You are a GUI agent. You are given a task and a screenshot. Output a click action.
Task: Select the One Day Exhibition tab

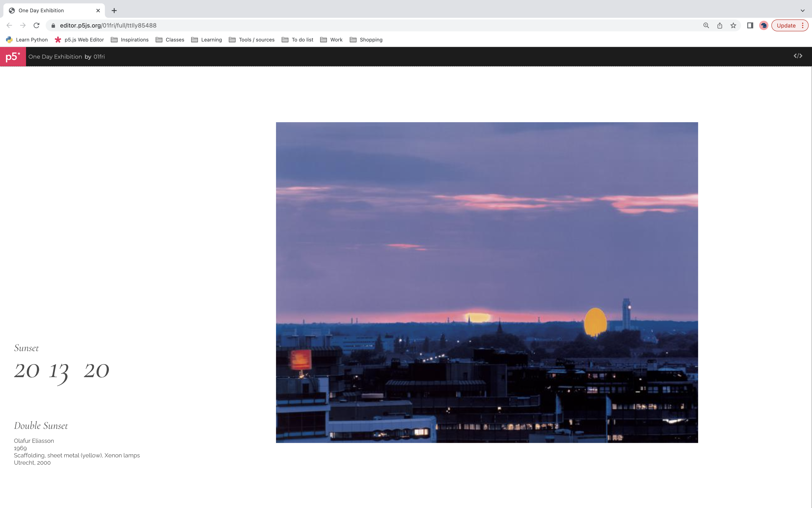pyautogui.click(x=54, y=10)
